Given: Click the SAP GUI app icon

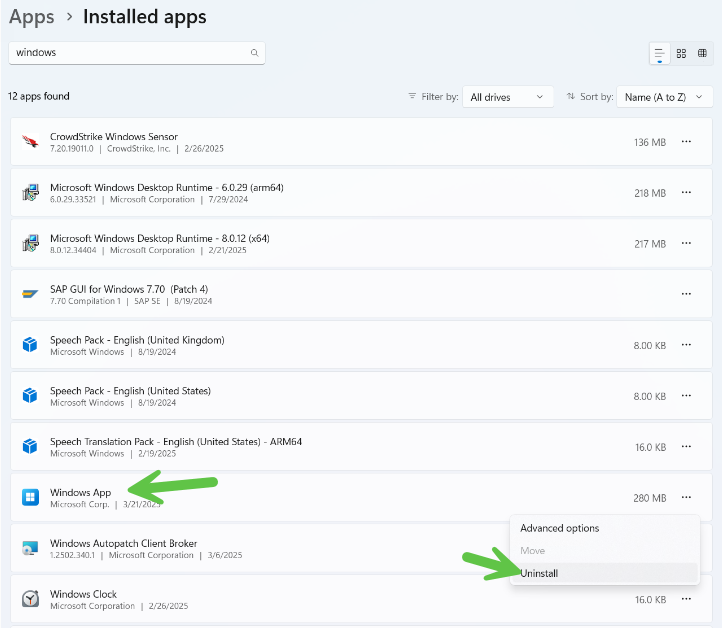Looking at the screenshot, I should [x=30, y=294].
